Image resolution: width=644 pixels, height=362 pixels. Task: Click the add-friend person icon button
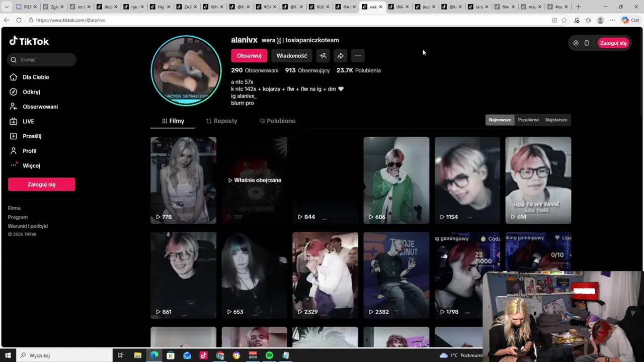(x=323, y=56)
